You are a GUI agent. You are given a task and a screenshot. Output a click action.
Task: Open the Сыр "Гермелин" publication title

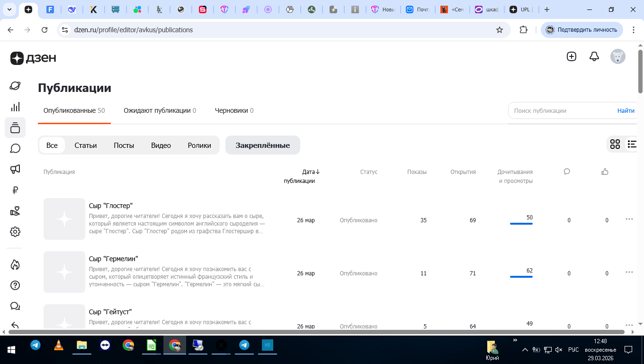click(x=114, y=259)
